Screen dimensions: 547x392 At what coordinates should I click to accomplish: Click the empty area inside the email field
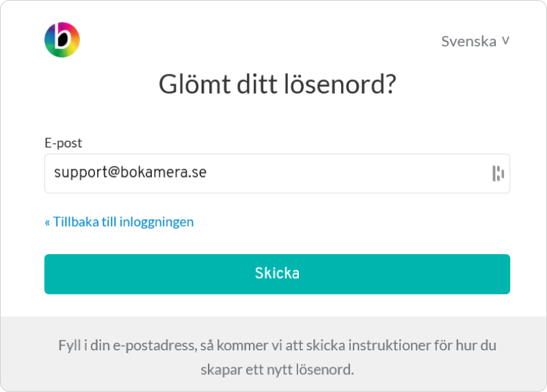click(x=349, y=173)
